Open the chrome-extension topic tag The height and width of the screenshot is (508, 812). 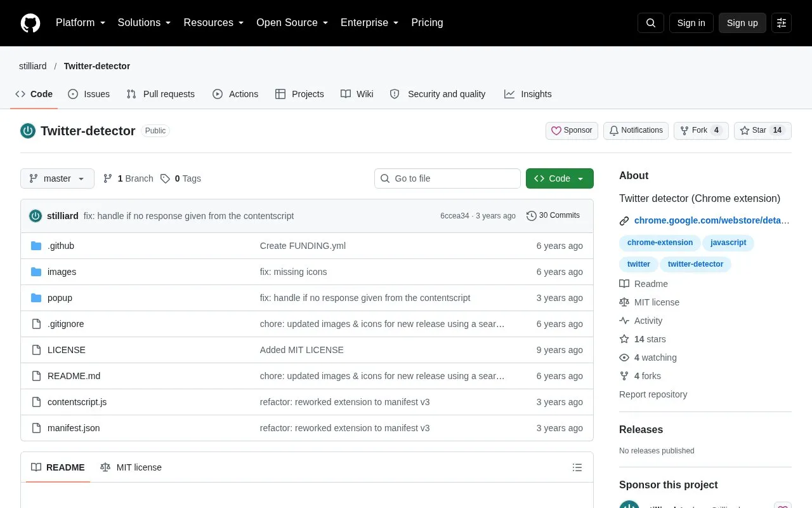(660, 243)
